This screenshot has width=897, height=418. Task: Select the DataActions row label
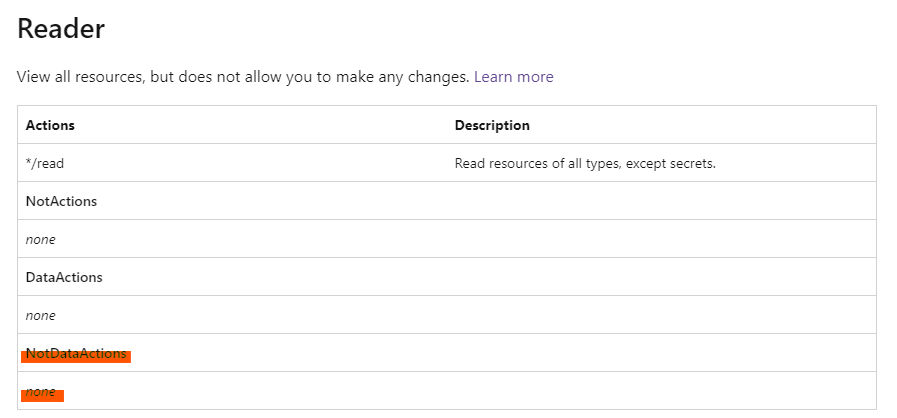pos(64,277)
